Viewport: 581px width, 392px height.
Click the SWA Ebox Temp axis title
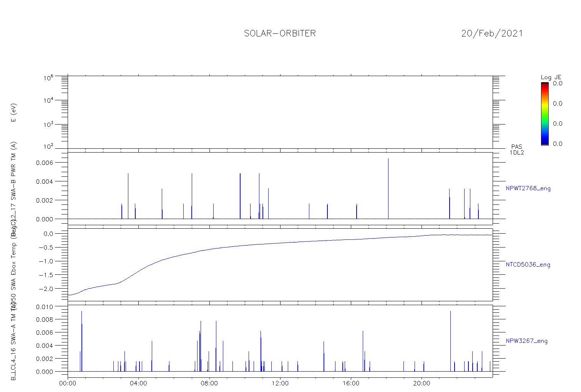click(x=13, y=265)
